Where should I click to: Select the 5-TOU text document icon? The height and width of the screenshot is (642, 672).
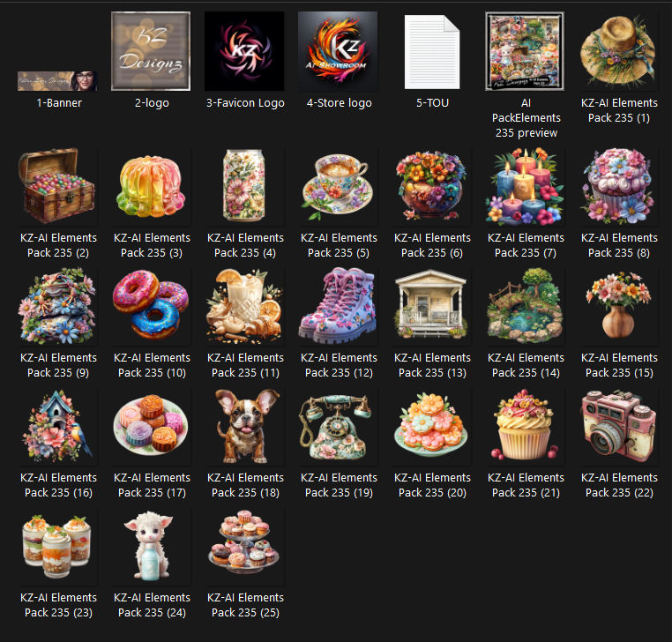(x=432, y=52)
